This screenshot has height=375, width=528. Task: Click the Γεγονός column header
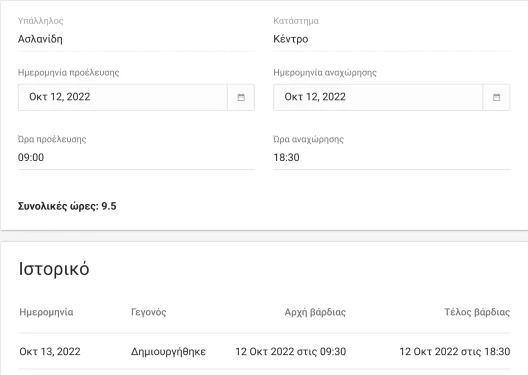148,312
